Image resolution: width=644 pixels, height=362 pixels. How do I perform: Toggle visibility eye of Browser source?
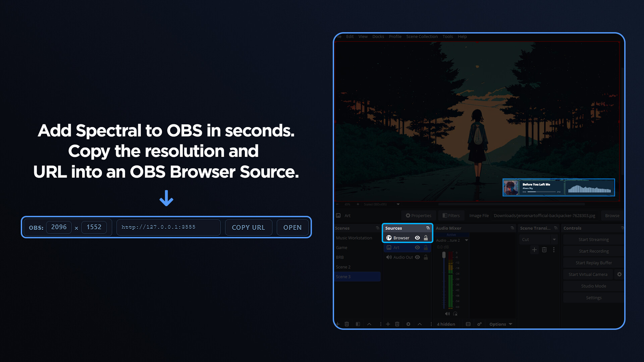417,238
